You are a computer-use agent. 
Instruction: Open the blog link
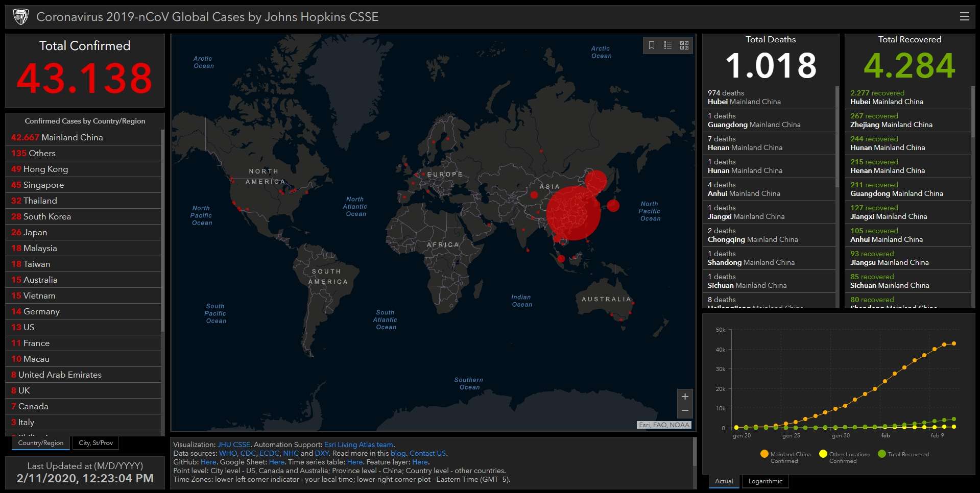(398, 453)
